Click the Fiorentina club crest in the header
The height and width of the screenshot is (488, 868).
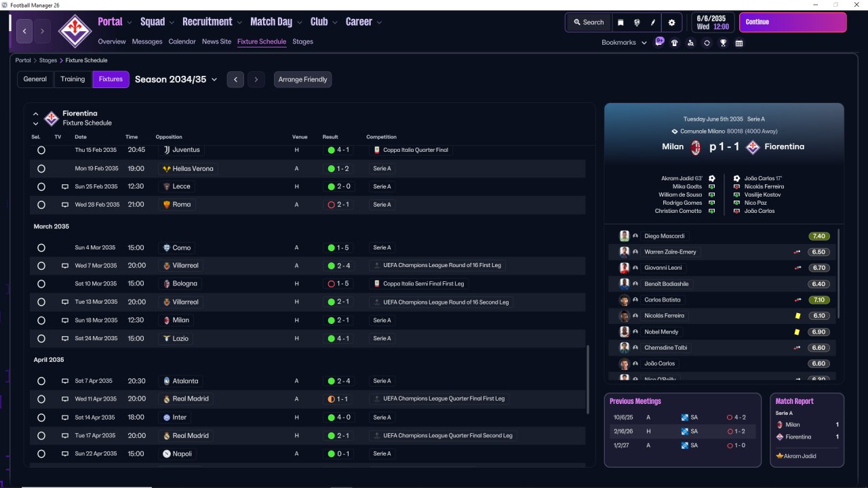coord(75,30)
